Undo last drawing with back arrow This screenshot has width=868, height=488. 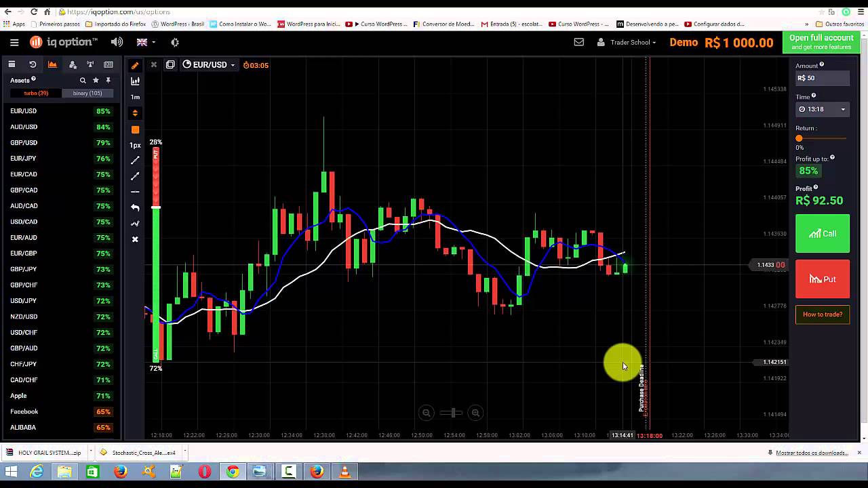(135, 207)
